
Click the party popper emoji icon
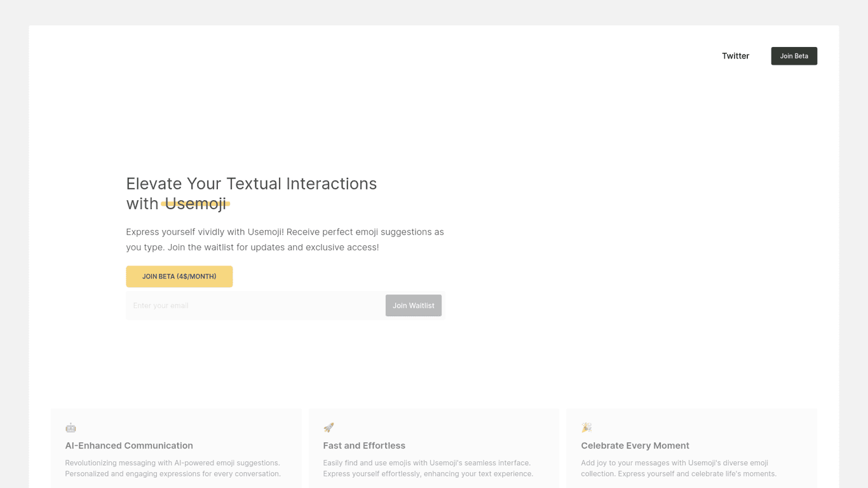click(587, 428)
